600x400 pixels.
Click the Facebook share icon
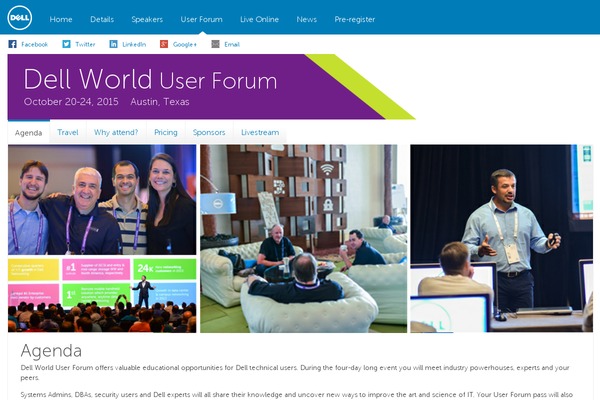click(x=12, y=44)
